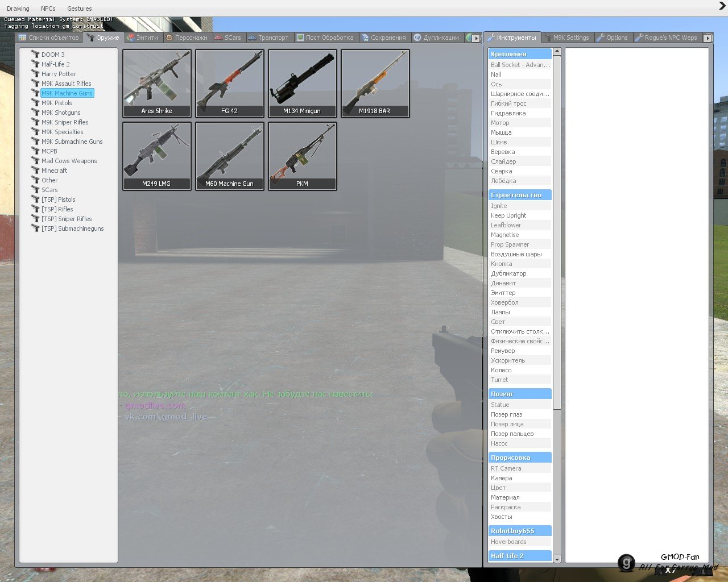Open the Mad Cows Weapons category
The height and width of the screenshot is (582, 728).
(69, 161)
